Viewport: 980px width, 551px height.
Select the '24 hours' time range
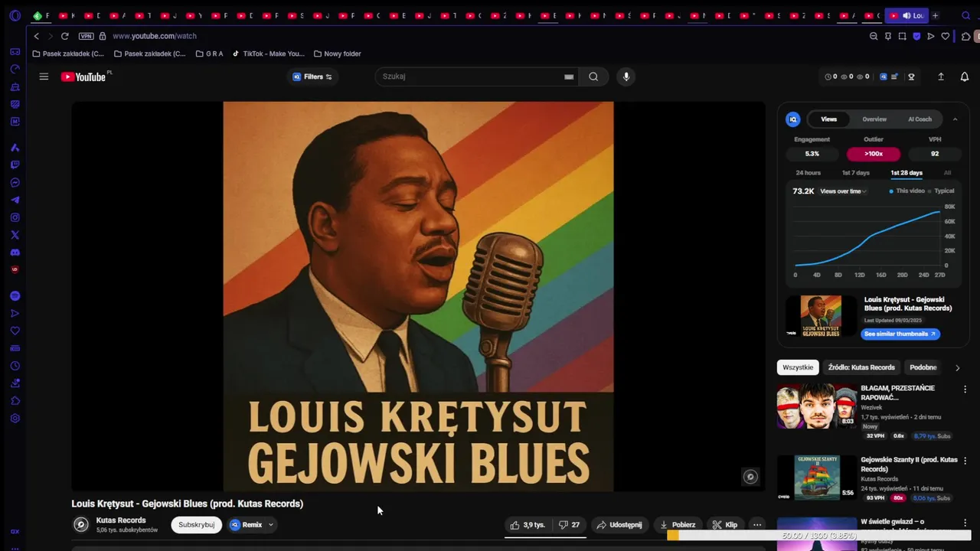tap(808, 173)
